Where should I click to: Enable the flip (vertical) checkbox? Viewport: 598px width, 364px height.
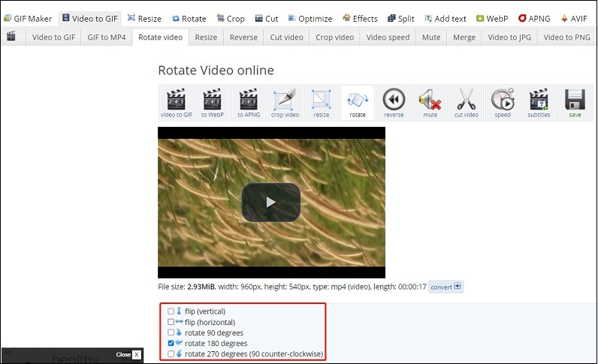coord(171,311)
